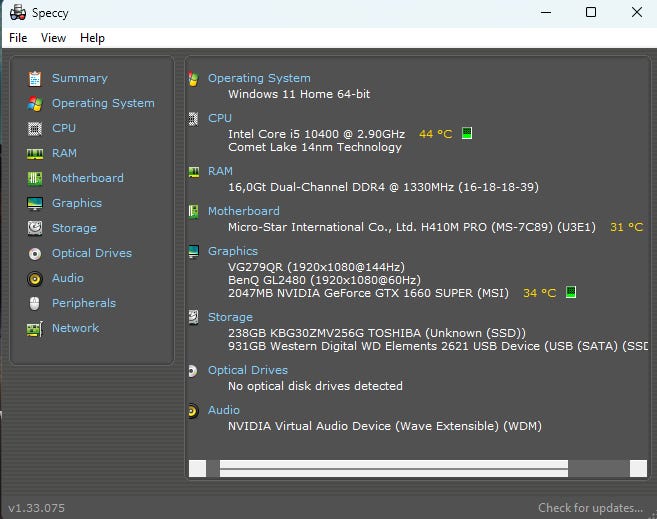
Task: Open the Storage section from sidebar
Action: pyautogui.click(x=74, y=228)
